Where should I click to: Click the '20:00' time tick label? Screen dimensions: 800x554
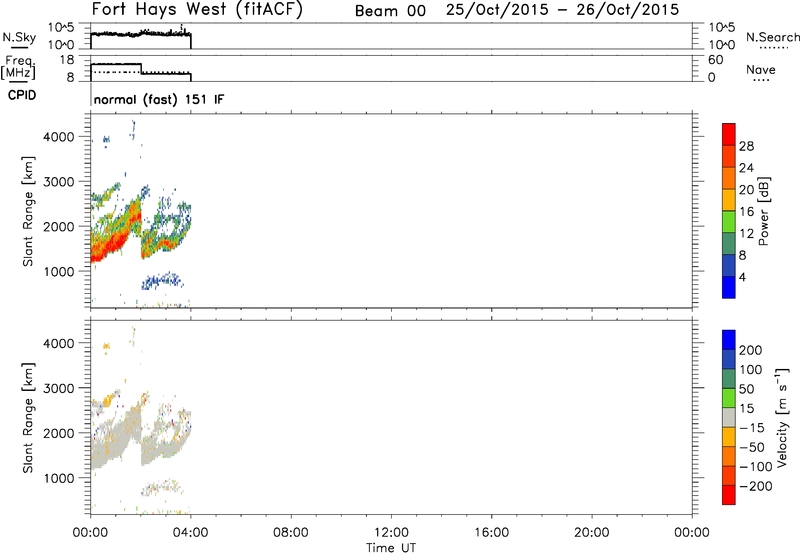(x=592, y=533)
